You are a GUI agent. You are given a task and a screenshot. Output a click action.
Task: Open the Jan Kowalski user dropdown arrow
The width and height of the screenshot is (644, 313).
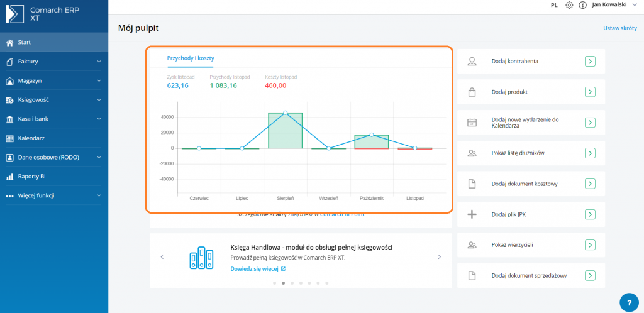(x=634, y=5)
